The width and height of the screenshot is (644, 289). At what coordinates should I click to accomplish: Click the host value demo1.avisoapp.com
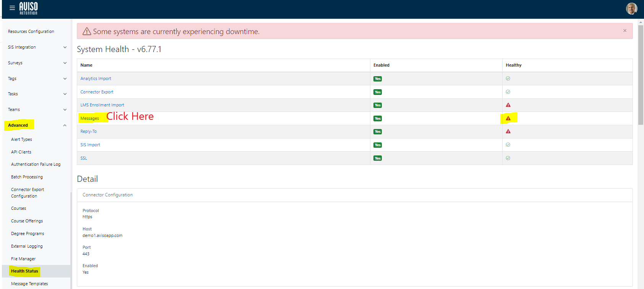[x=102, y=235]
